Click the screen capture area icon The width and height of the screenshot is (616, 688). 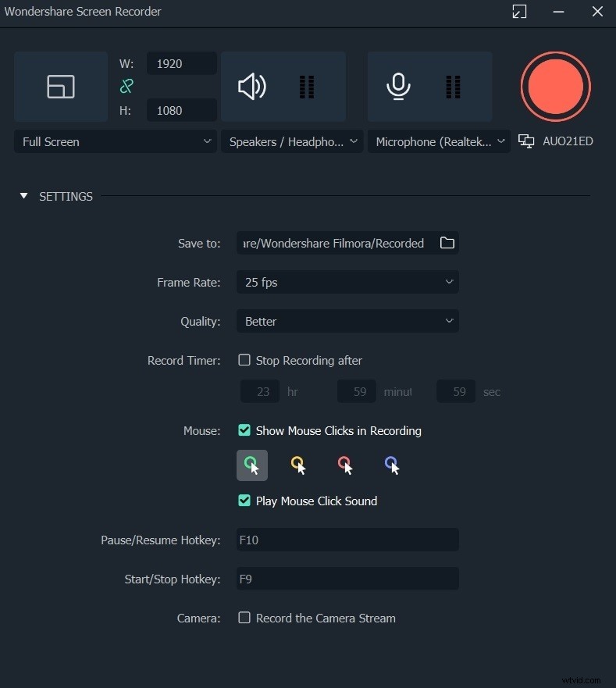(x=61, y=87)
